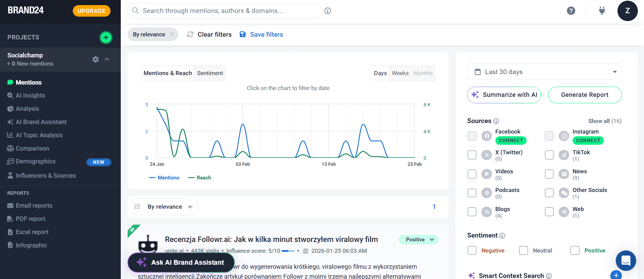Open the live chat bubble
The height and width of the screenshot is (279, 644).
[x=626, y=261]
